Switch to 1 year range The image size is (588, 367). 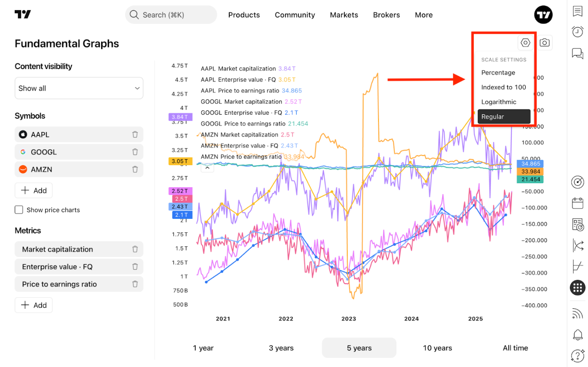pyautogui.click(x=203, y=348)
